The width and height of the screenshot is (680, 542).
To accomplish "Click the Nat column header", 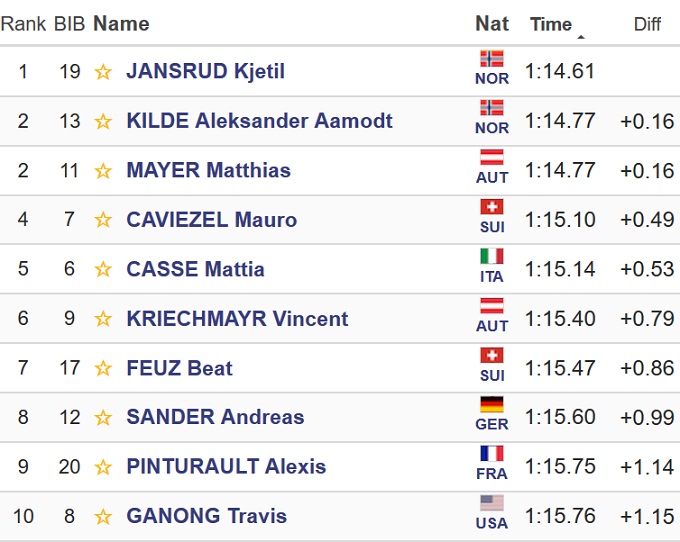I will [492, 24].
